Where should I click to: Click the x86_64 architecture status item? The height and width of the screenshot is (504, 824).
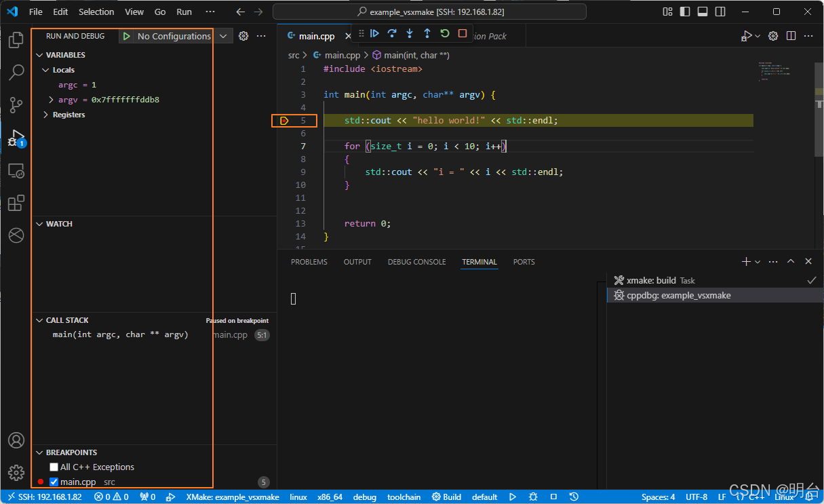[330, 497]
